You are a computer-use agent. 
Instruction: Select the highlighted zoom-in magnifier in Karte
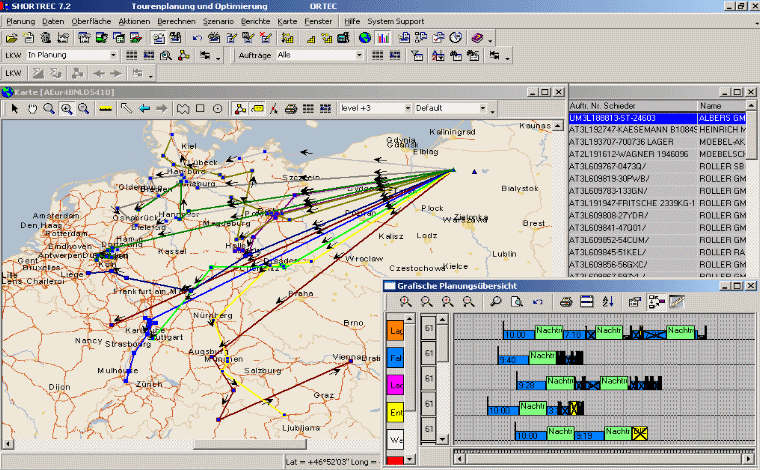pyautogui.click(x=66, y=109)
